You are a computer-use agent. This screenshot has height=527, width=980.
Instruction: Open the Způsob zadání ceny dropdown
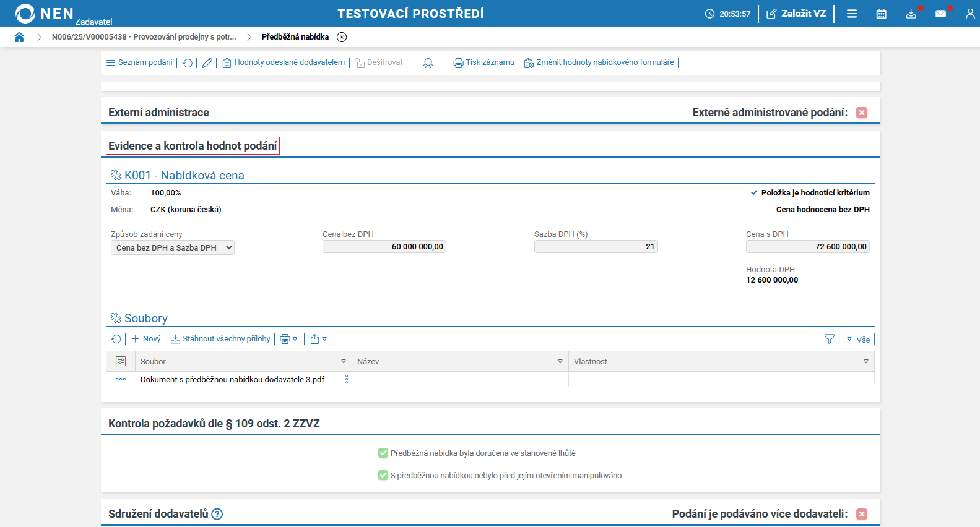[173, 247]
